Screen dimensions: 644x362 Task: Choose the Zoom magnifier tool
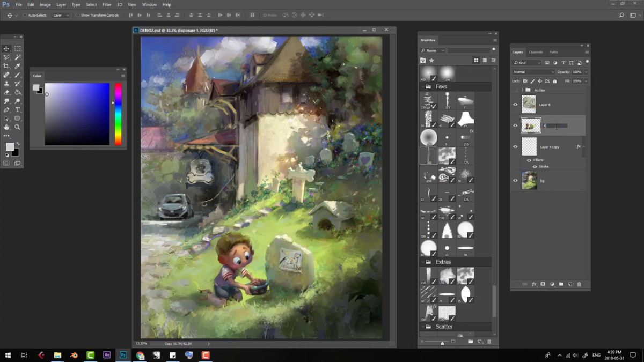pyautogui.click(x=18, y=127)
